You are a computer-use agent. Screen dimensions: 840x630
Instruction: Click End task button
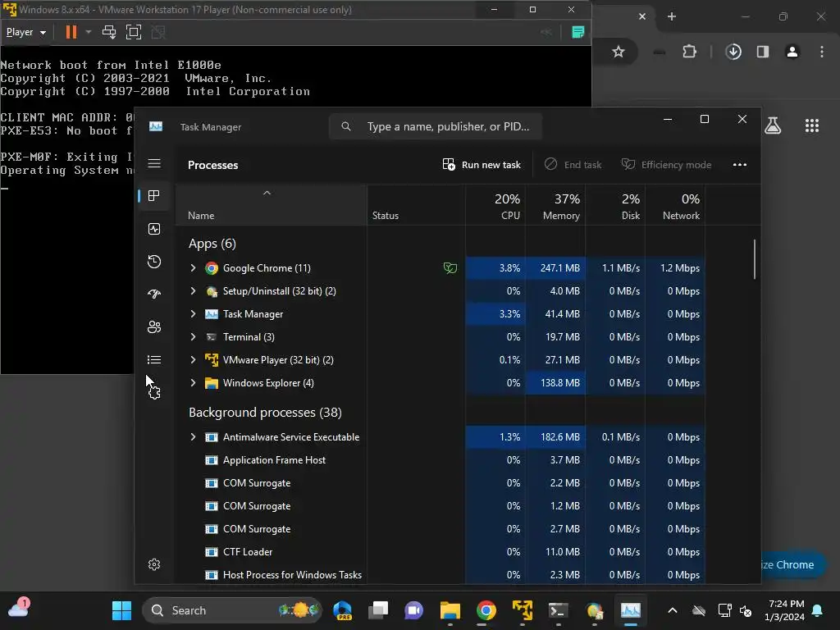pyautogui.click(x=573, y=164)
